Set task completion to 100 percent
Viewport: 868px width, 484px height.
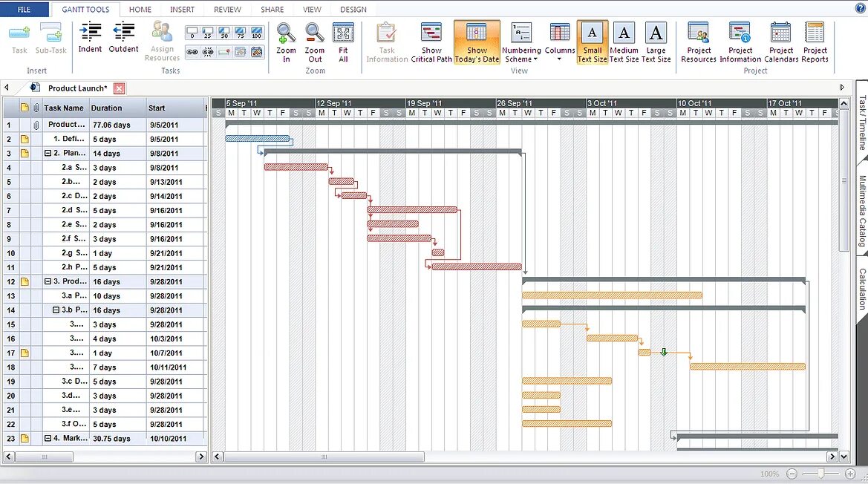pos(256,33)
